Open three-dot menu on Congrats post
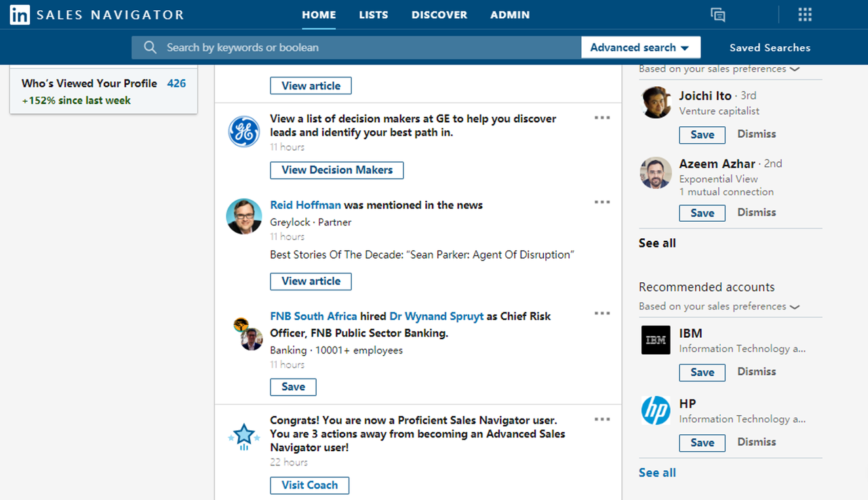 pyautogui.click(x=601, y=419)
